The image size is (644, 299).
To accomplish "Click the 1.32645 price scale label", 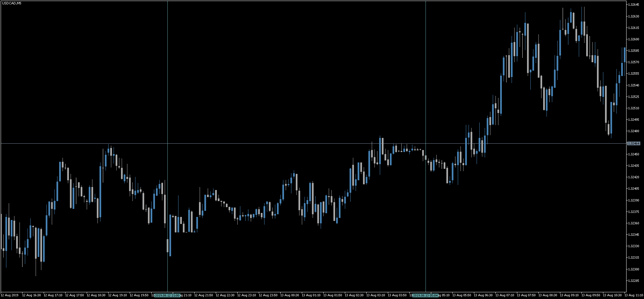I will pyautogui.click(x=633, y=5).
